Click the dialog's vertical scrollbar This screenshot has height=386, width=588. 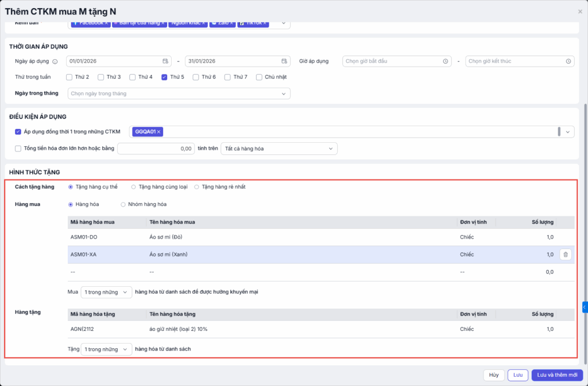[x=585, y=229]
